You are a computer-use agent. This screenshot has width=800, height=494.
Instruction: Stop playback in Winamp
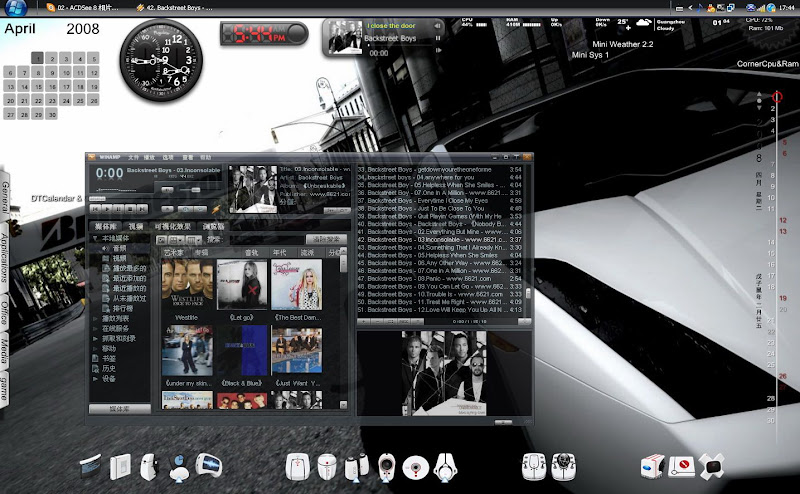click(x=130, y=209)
